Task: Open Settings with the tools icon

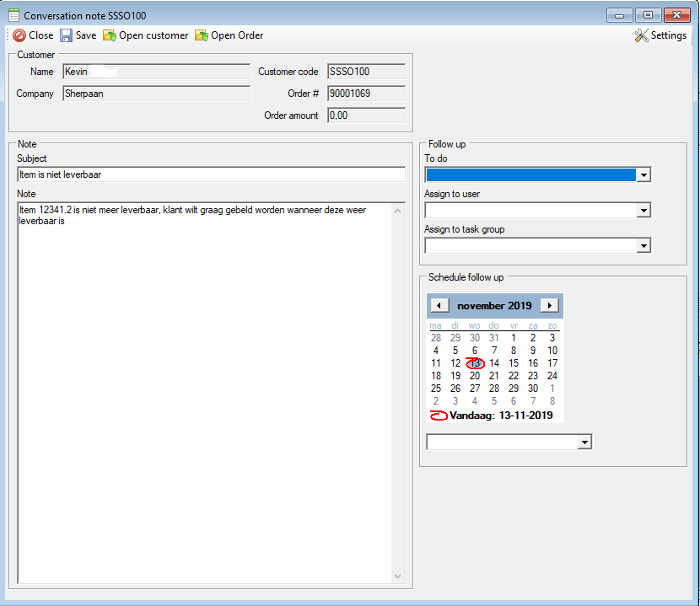Action: tap(641, 35)
